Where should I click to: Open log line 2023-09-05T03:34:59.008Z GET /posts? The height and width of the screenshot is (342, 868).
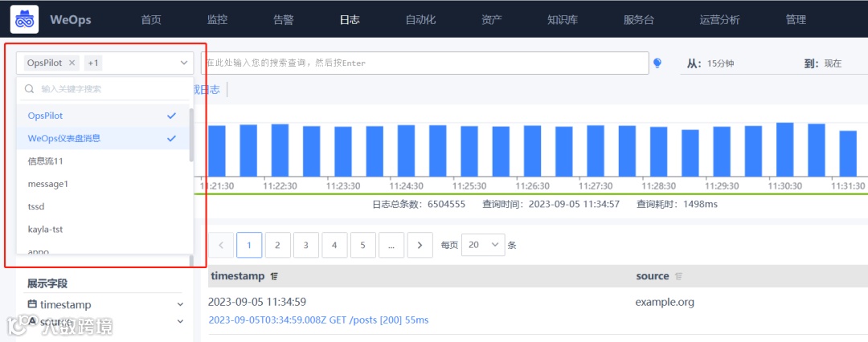[x=318, y=320]
